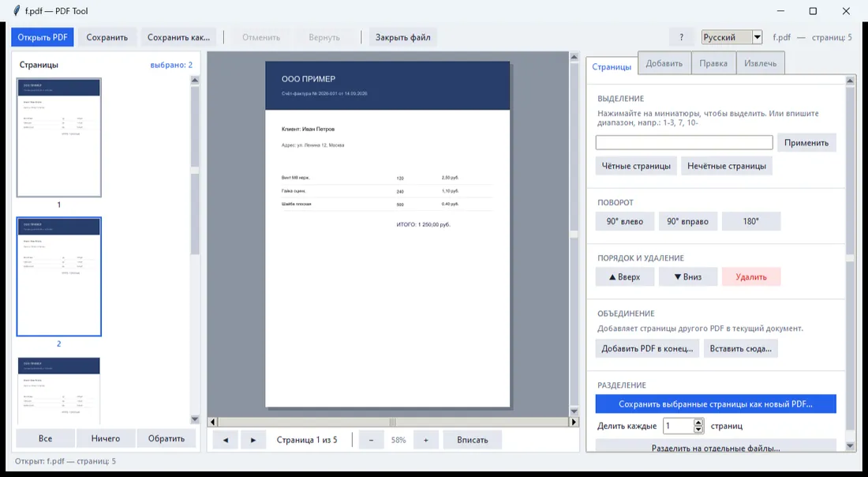868x477 pixels.
Task: Click the Закрыть файл button
Action: [403, 37]
